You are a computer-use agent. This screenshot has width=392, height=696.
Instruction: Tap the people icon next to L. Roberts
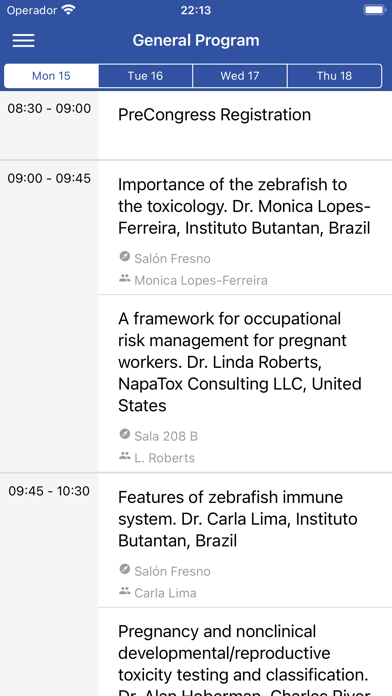click(125, 456)
